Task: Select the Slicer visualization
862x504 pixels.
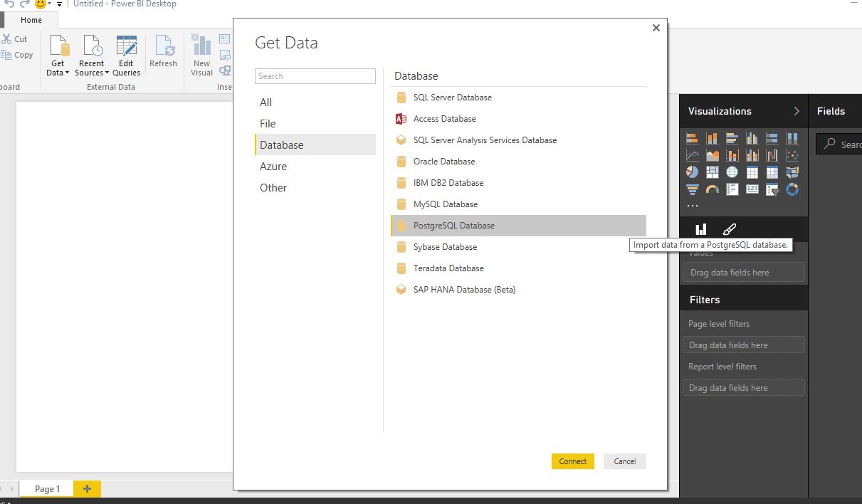Action: point(772,189)
